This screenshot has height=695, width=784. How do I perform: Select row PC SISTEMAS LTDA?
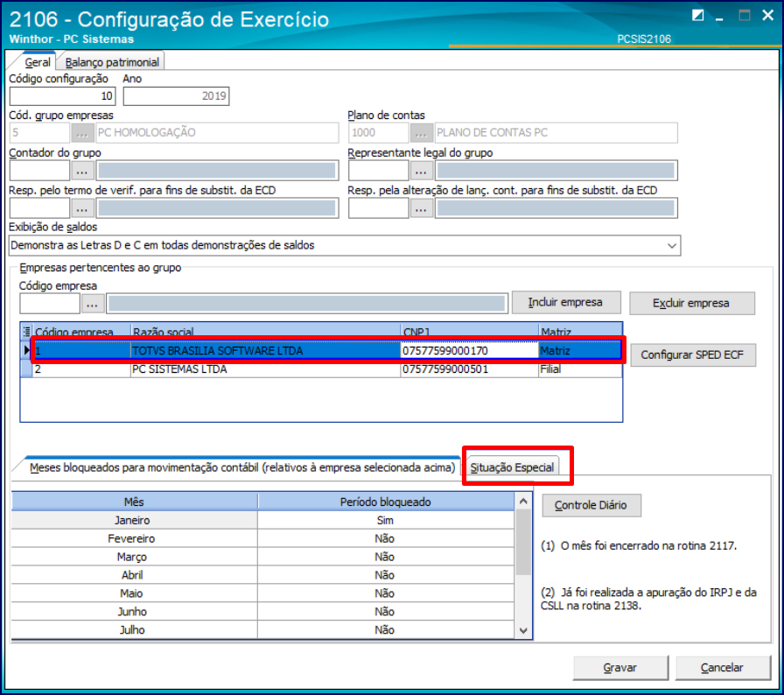(x=327, y=369)
